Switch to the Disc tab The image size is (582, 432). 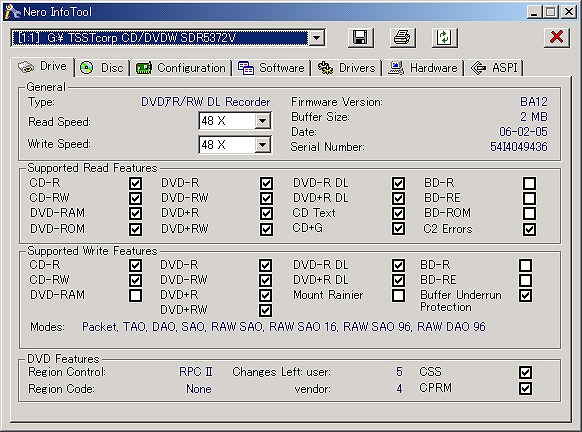pos(102,68)
